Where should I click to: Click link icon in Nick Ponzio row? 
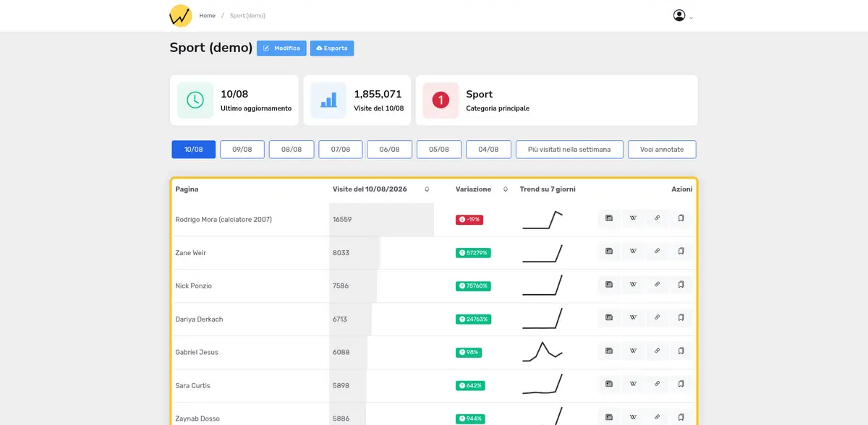pyautogui.click(x=657, y=285)
